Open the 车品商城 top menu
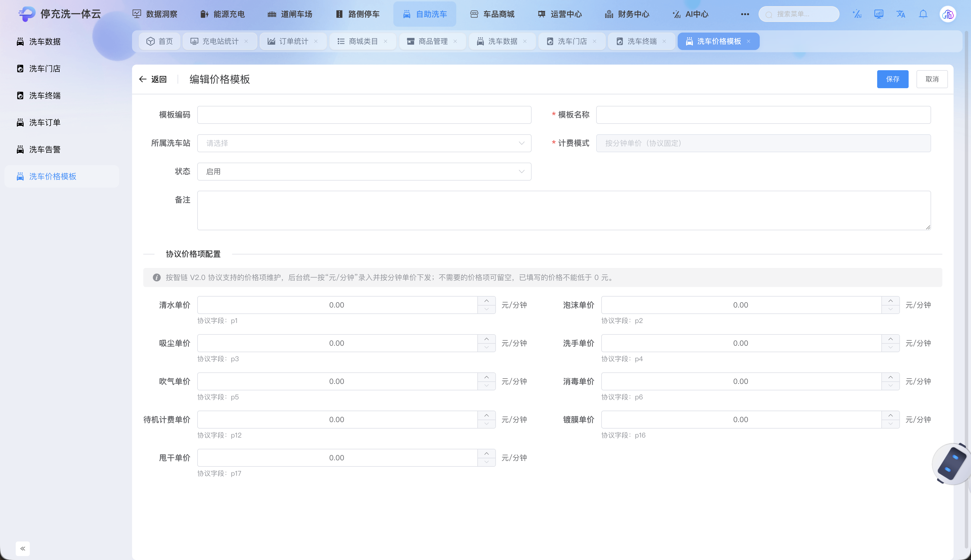The height and width of the screenshot is (560, 971). click(x=492, y=14)
